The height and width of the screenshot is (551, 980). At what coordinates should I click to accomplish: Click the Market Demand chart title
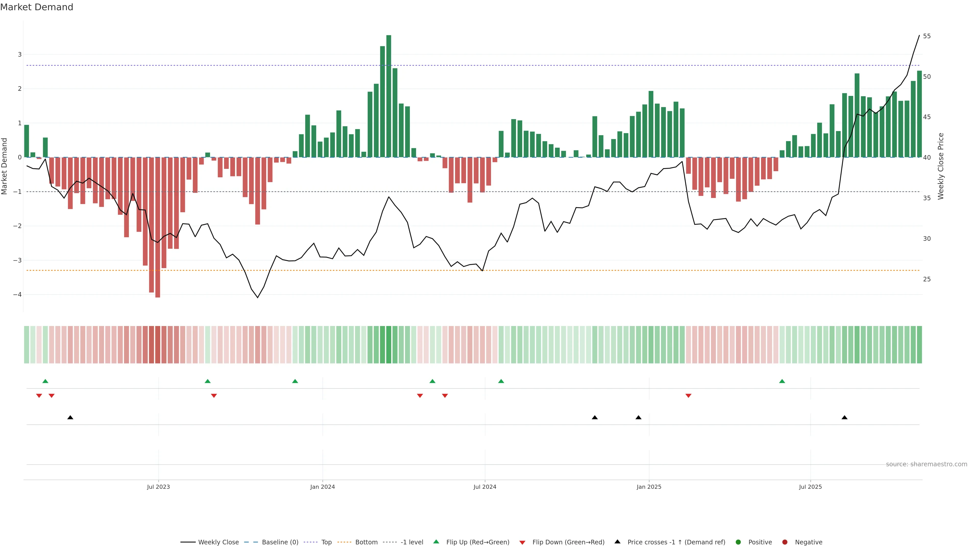[x=36, y=7]
